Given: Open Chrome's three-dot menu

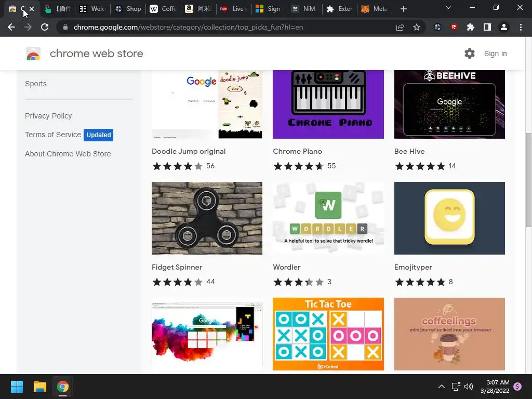Looking at the screenshot, I should tap(521, 27).
